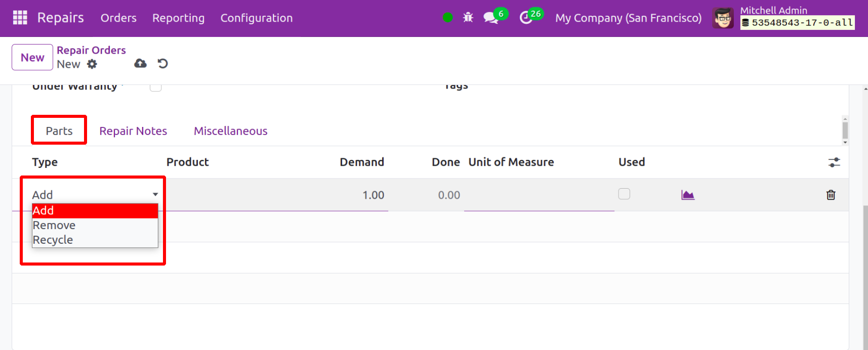The height and width of the screenshot is (350, 868).
Task: Click the New button
Action: click(x=32, y=57)
